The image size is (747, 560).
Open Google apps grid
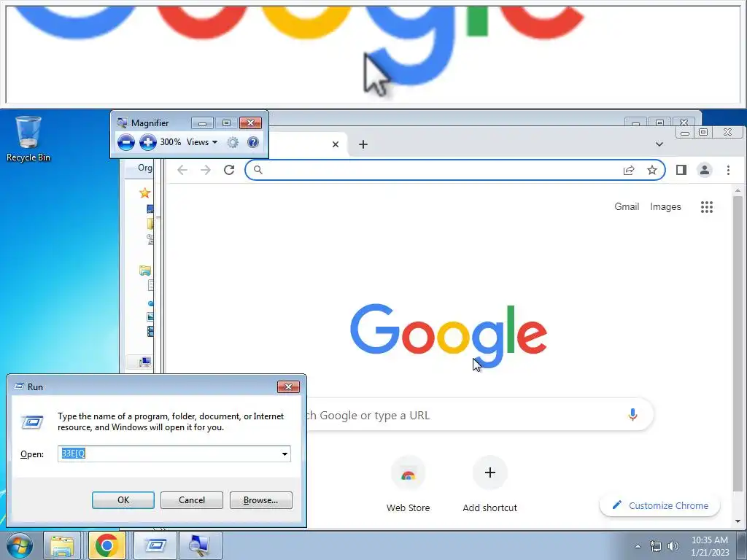coord(707,206)
